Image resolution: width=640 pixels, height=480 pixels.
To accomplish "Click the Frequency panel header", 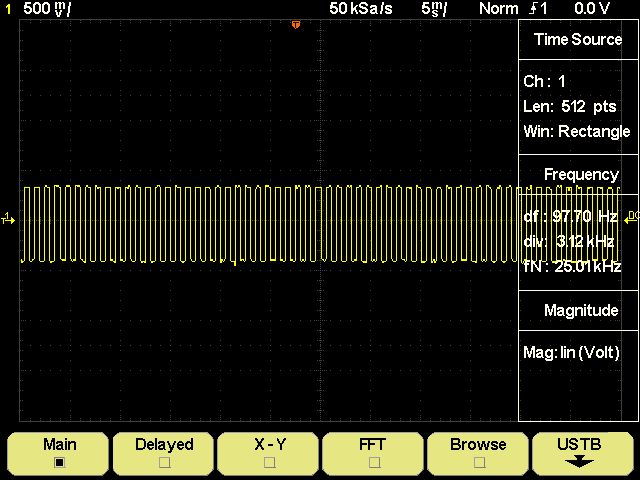I will pos(581,175).
